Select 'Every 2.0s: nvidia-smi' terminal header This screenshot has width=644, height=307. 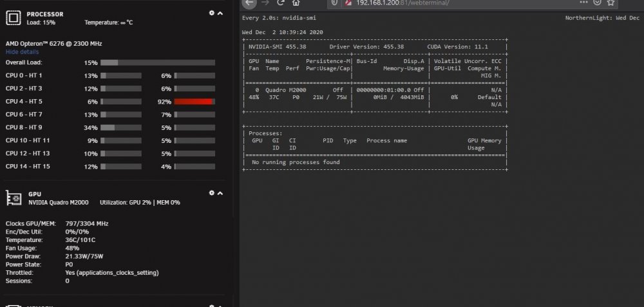pyautogui.click(x=279, y=18)
